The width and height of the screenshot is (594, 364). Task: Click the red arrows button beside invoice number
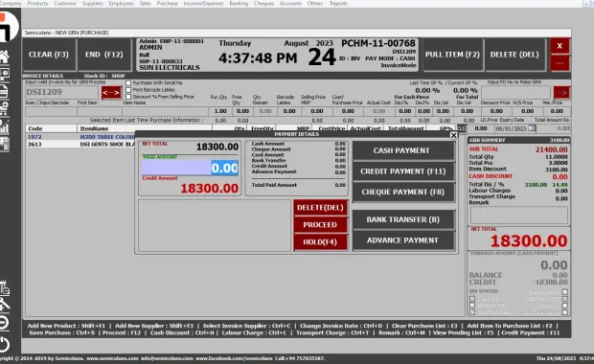click(x=111, y=92)
